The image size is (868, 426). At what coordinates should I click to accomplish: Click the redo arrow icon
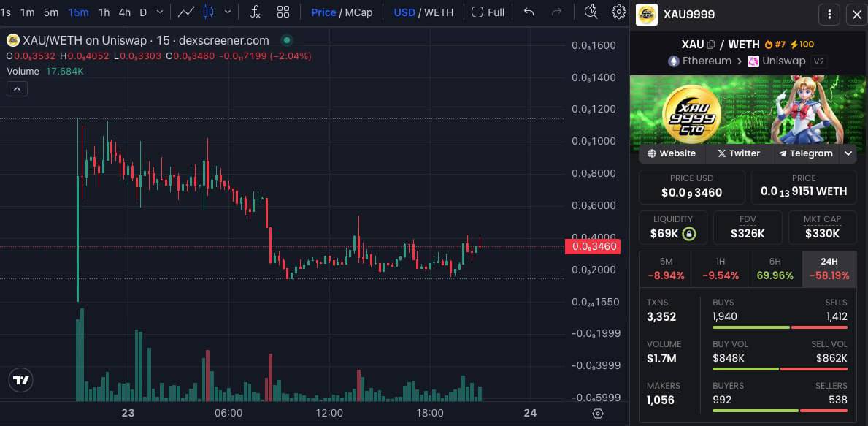pos(557,12)
